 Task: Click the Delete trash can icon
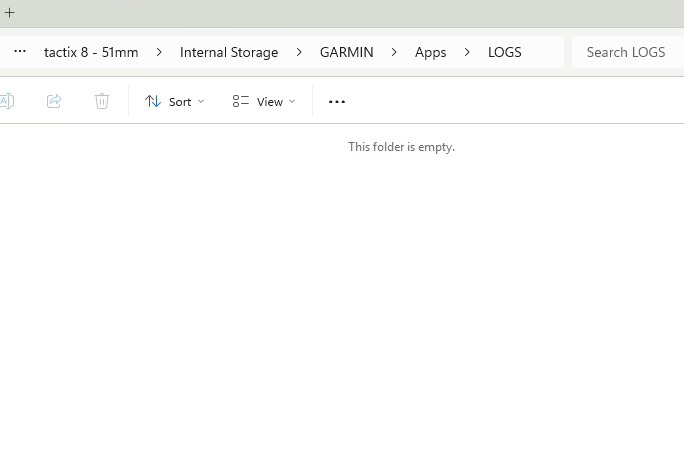(x=102, y=101)
